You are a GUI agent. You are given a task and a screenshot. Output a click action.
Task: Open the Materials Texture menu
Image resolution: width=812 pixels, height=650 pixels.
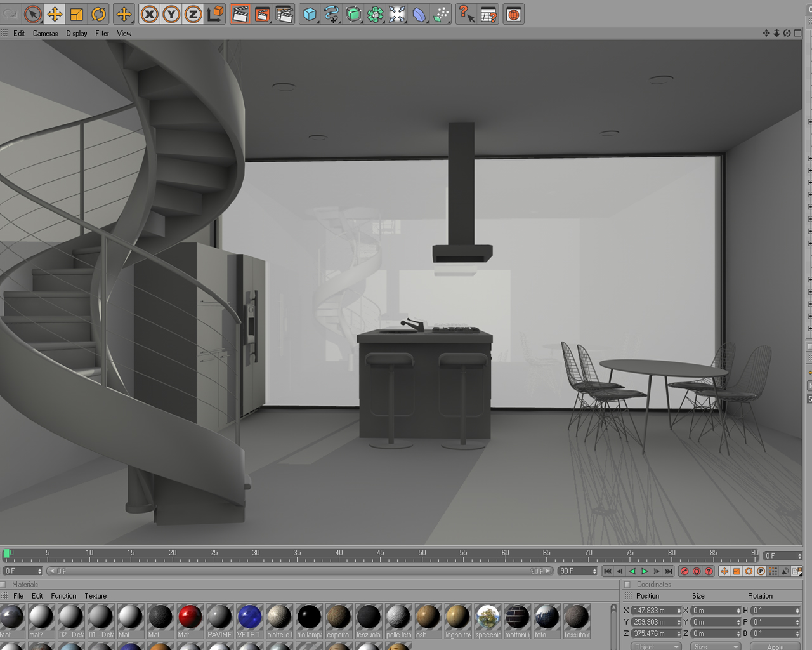pyautogui.click(x=96, y=595)
